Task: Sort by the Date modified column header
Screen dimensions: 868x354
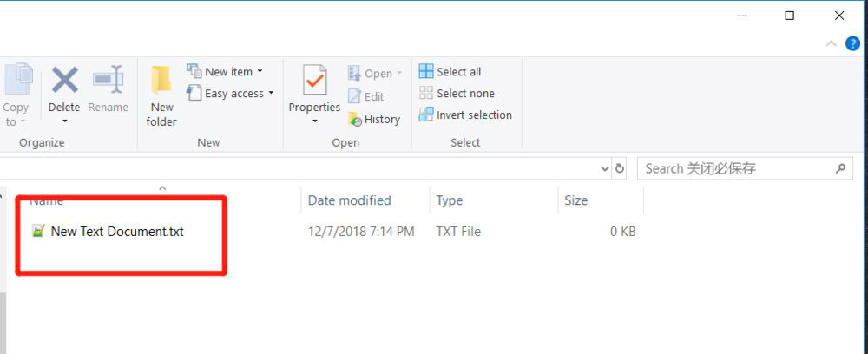Action: pos(350,200)
